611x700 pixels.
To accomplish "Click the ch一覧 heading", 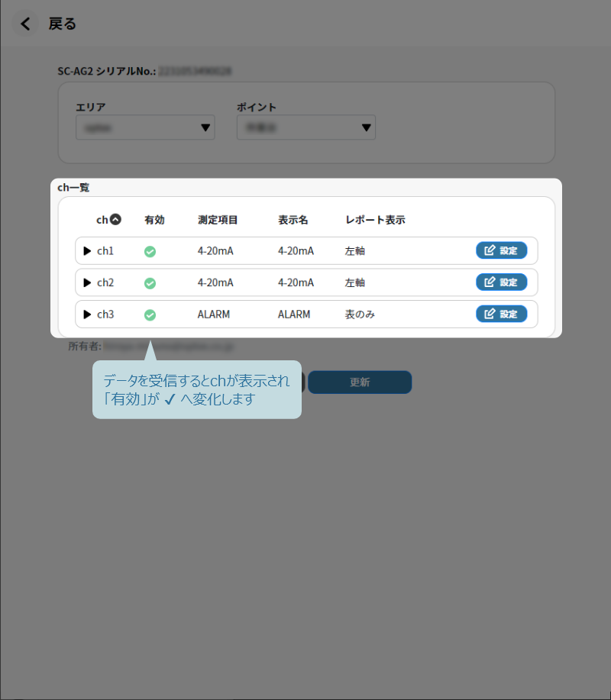I will 73,188.
